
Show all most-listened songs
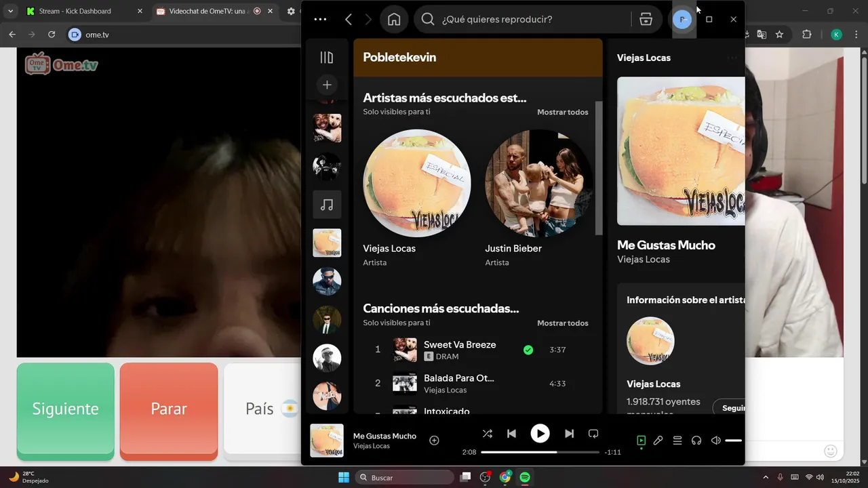563,323
